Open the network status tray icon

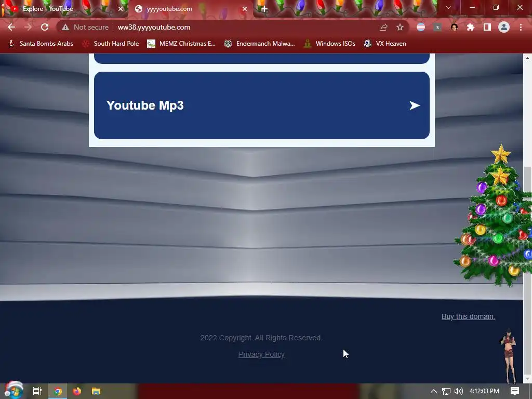click(446, 391)
